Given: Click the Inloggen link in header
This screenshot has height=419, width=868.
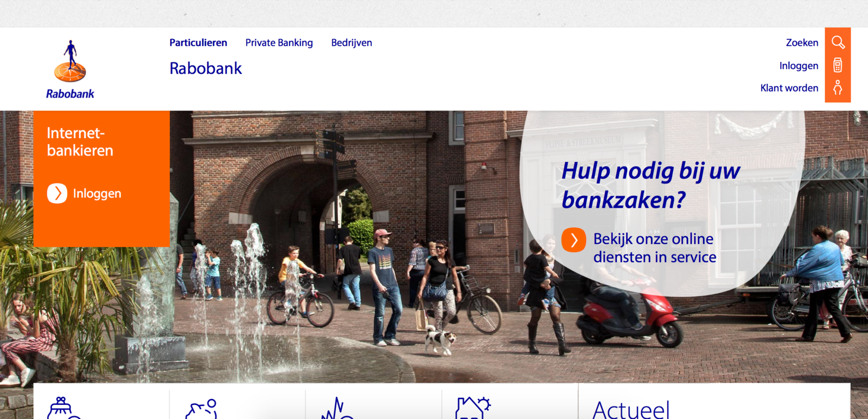Looking at the screenshot, I should point(799,66).
